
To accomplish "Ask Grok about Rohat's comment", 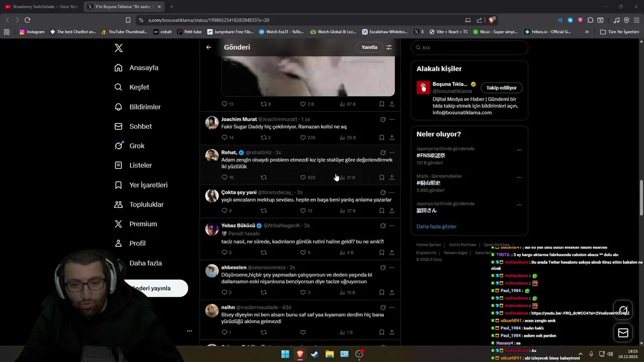I will (x=383, y=152).
